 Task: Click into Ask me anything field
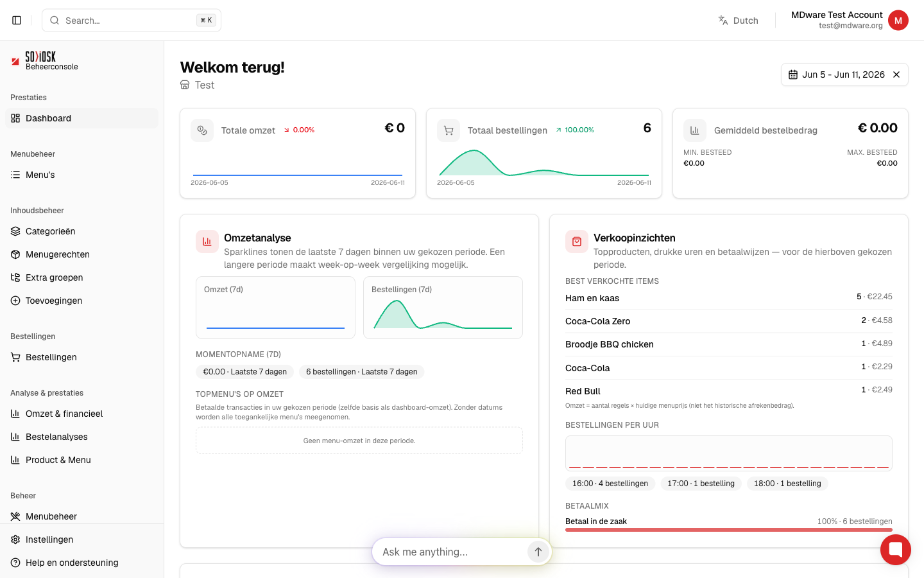pyautogui.click(x=452, y=552)
